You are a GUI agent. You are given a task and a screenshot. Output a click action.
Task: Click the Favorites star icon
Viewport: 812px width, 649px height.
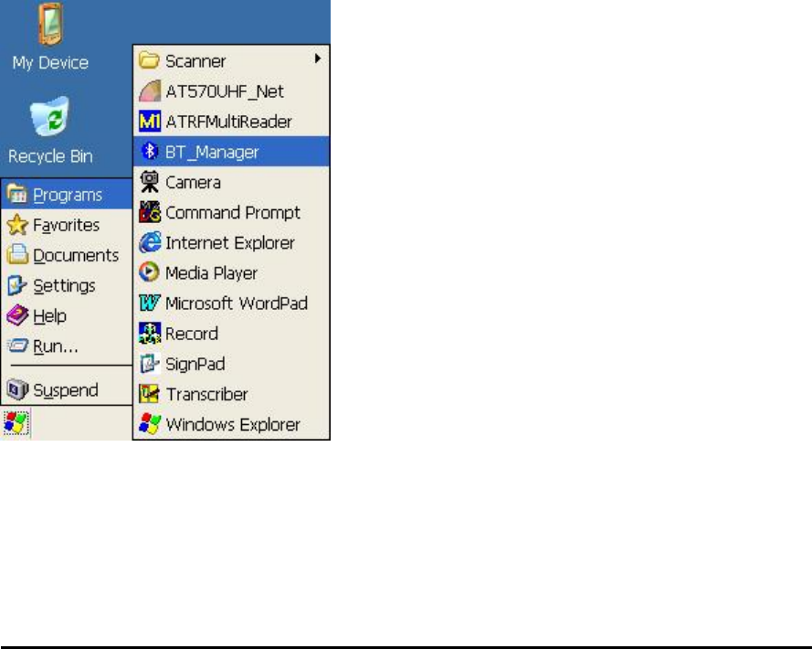17,225
